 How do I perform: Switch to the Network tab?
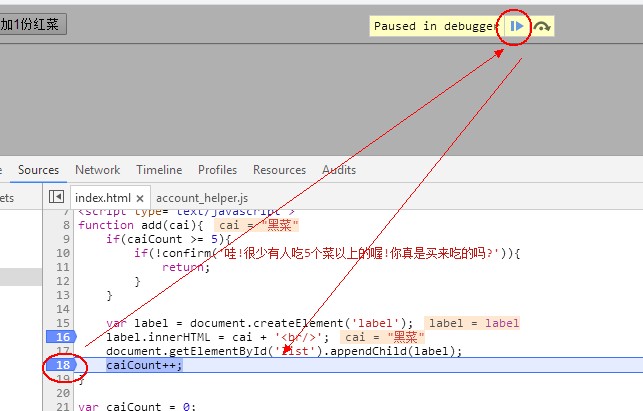click(97, 170)
